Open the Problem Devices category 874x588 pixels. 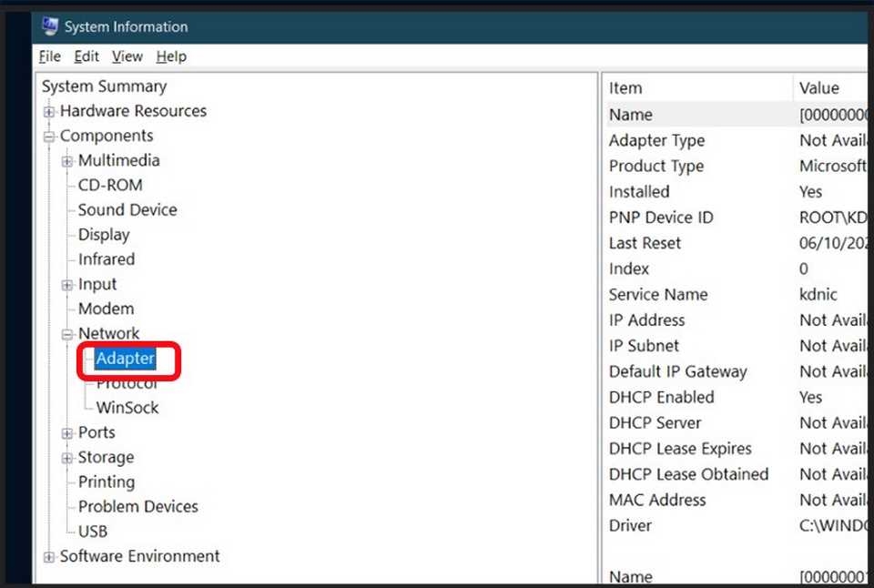point(137,506)
